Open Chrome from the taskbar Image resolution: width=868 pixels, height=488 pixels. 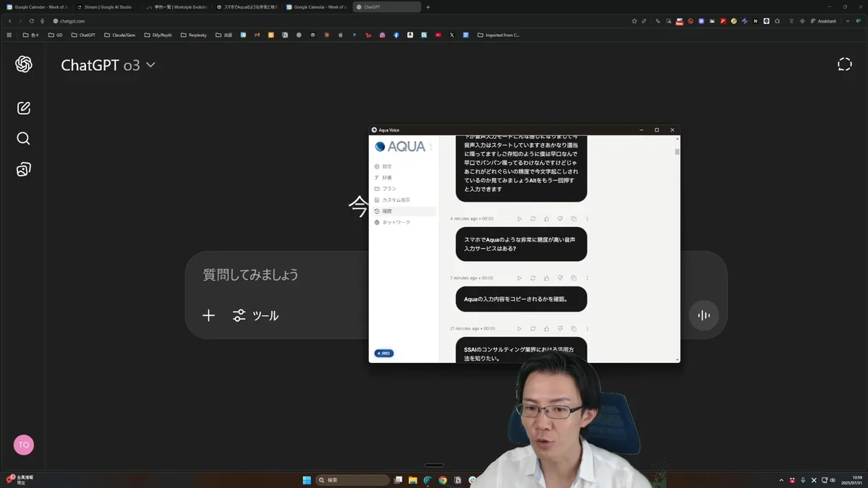(443, 480)
